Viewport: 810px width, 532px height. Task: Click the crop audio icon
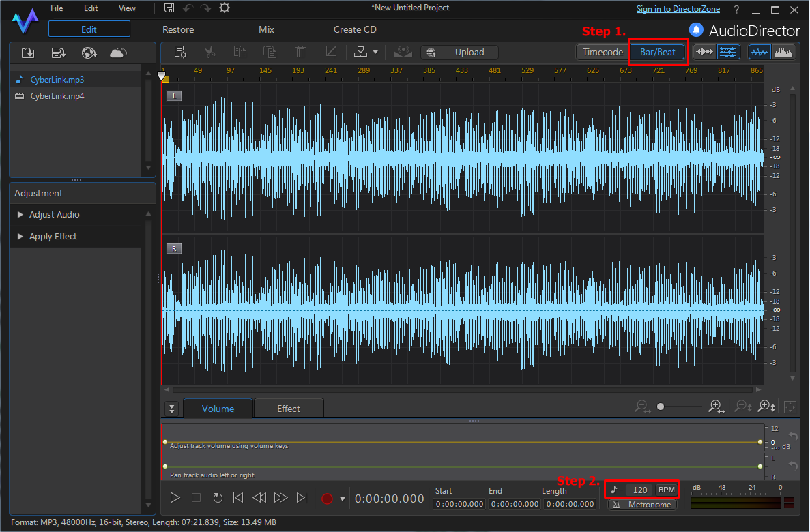[x=330, y=52]
